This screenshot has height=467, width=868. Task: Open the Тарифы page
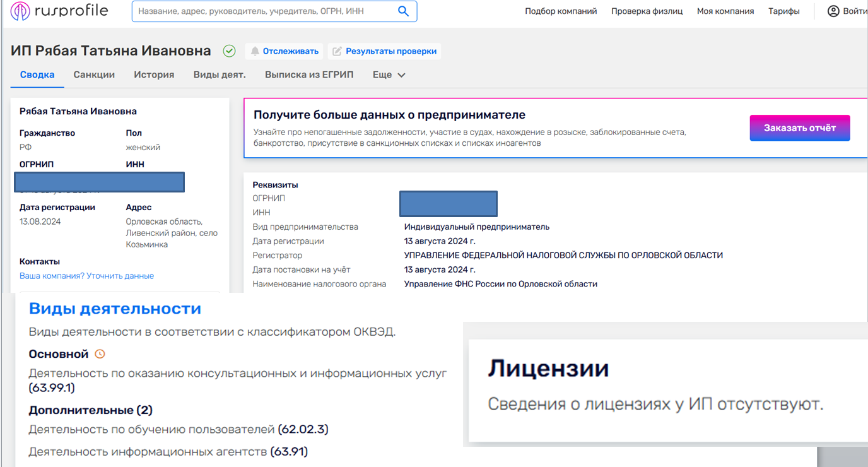784,11
